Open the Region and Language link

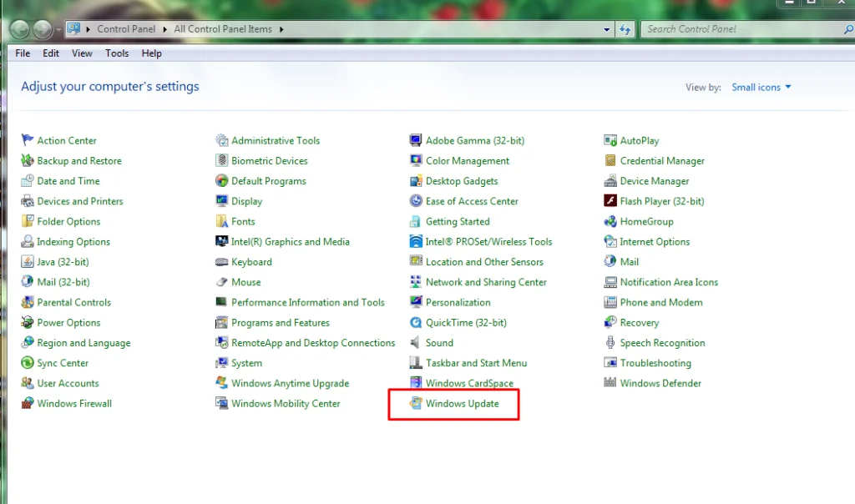tap(83, 343)
